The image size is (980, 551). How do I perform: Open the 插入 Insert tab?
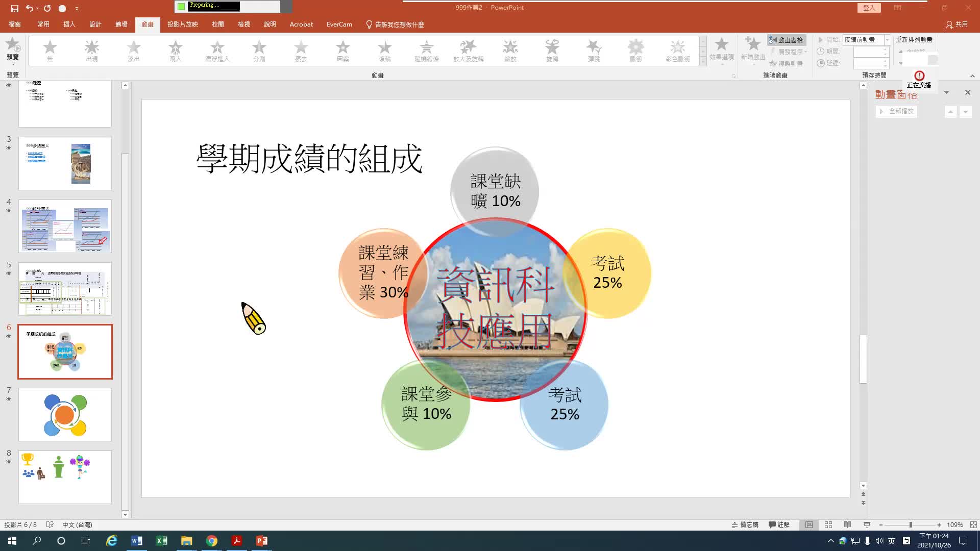tap(69, 24)
